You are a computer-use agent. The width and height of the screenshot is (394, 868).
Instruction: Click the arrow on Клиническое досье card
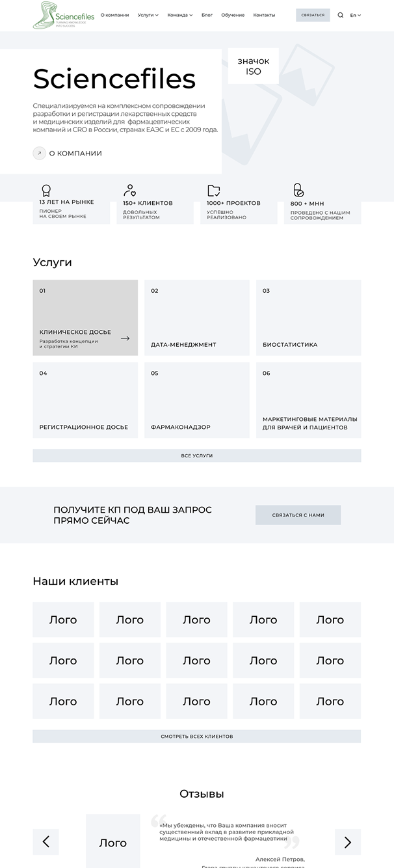point(125,338)
